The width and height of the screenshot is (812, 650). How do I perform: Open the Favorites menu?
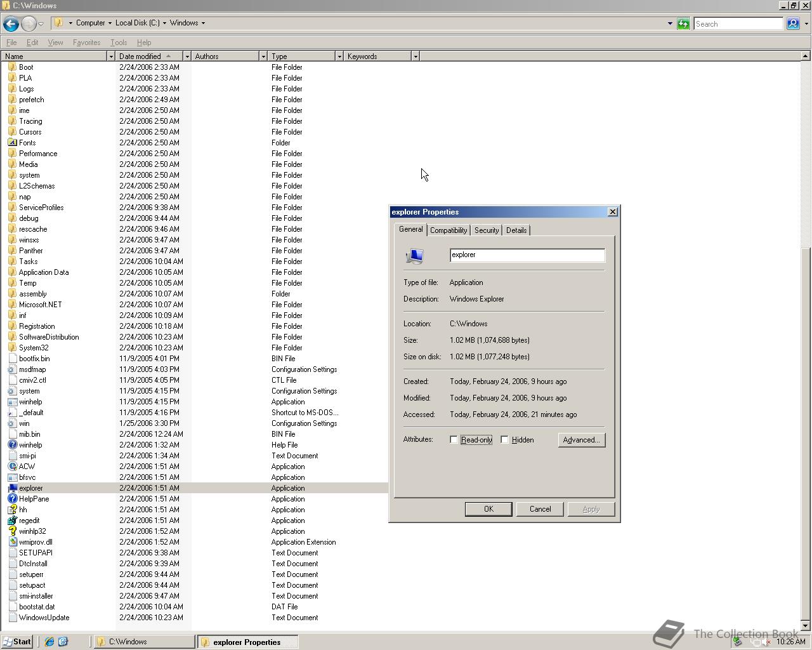(86, 43)
